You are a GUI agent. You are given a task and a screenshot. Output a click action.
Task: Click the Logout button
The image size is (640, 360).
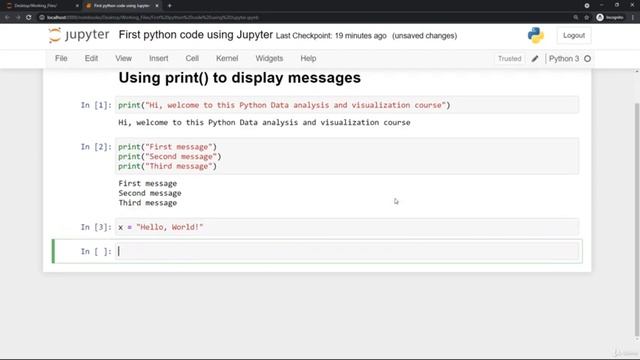pyautogui.click(x=574, y=36)
